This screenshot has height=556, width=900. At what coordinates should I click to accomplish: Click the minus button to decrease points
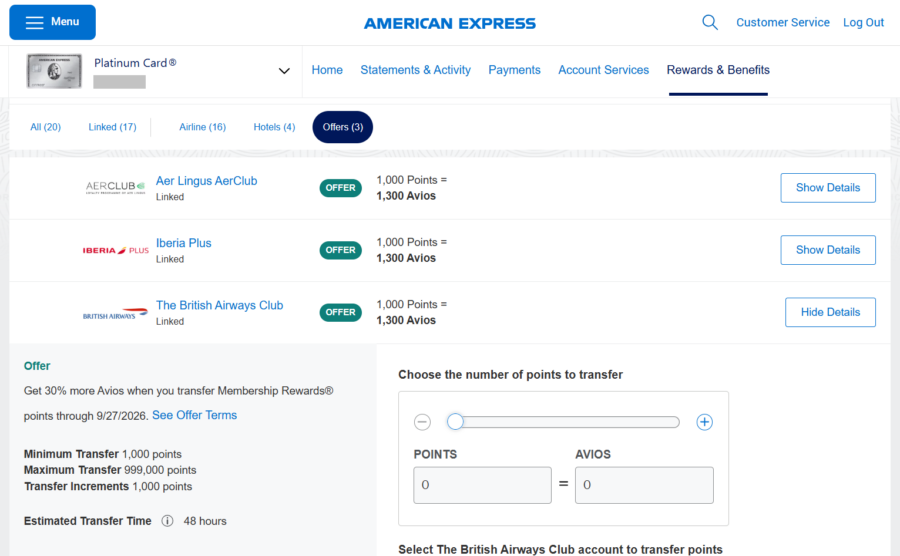point(422,422)
